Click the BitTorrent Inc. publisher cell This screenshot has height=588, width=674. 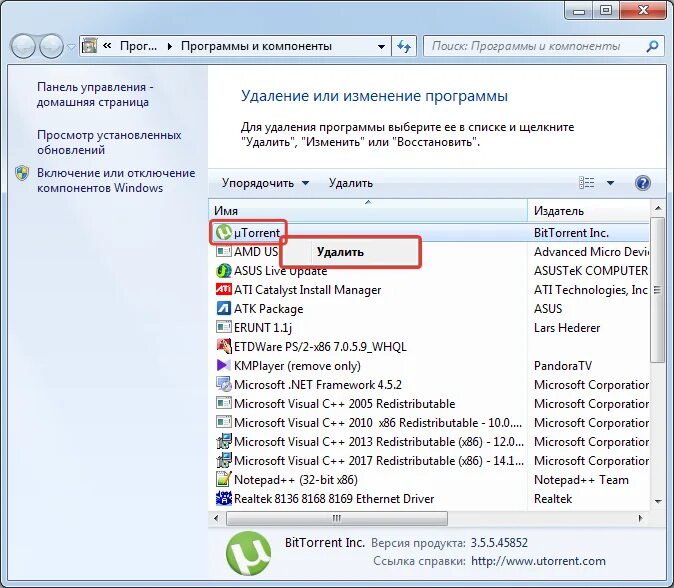[x=571, y=233]
